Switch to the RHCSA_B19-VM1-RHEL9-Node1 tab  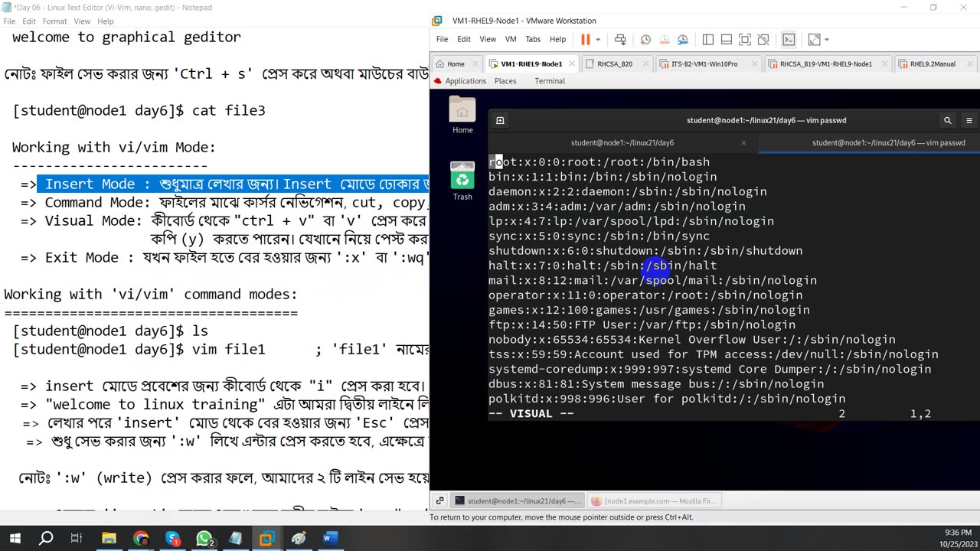click(825, 64)
